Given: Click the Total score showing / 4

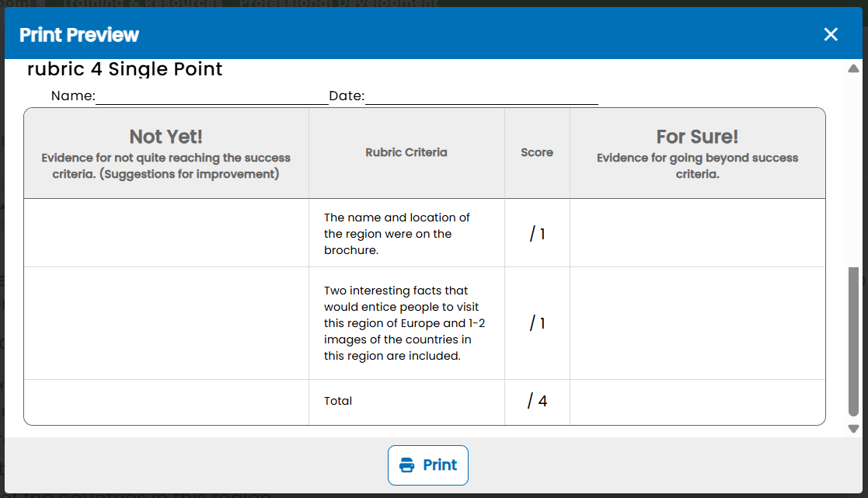Looking at the screenshot, I should 537,401.
